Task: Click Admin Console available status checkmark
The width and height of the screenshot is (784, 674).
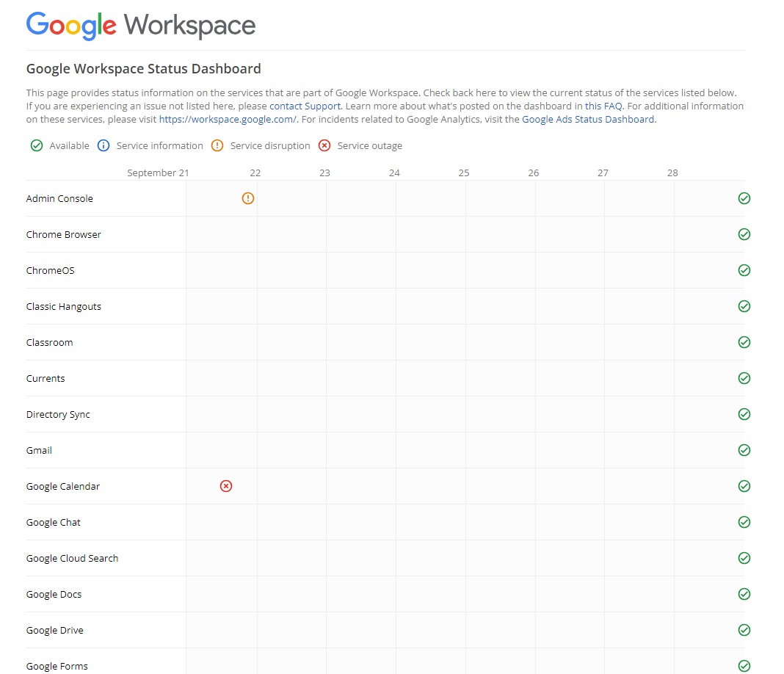Action: coord(744,198)
